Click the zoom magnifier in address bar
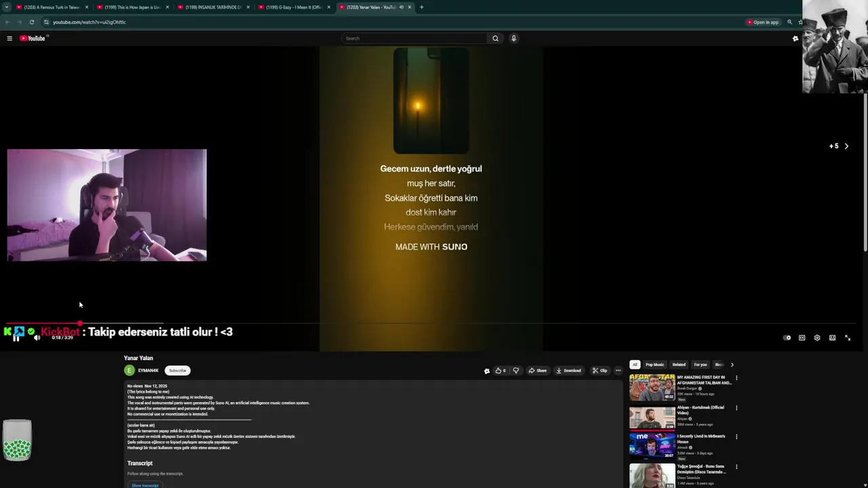868x488 pixels. pyautogui.click(x=789, y=22)
